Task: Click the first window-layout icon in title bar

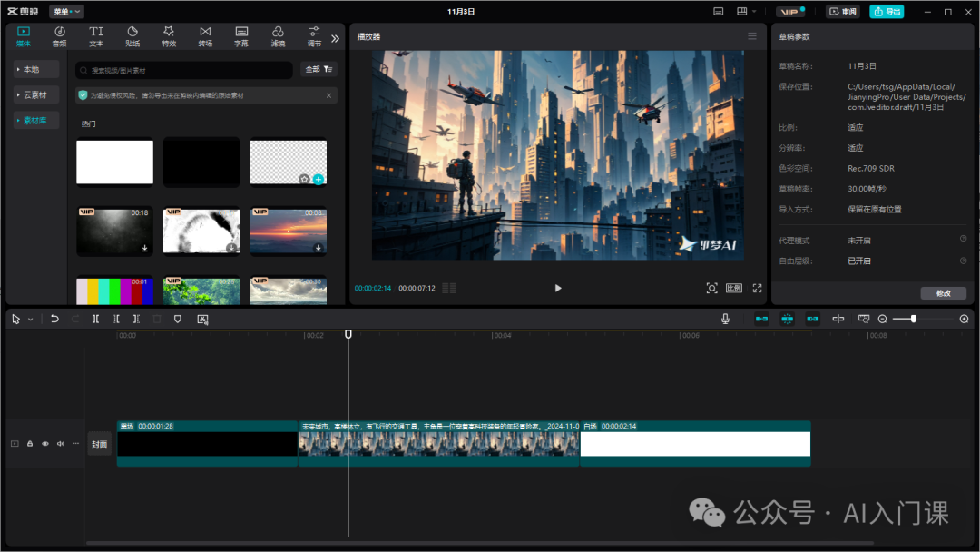Action: 719,11
